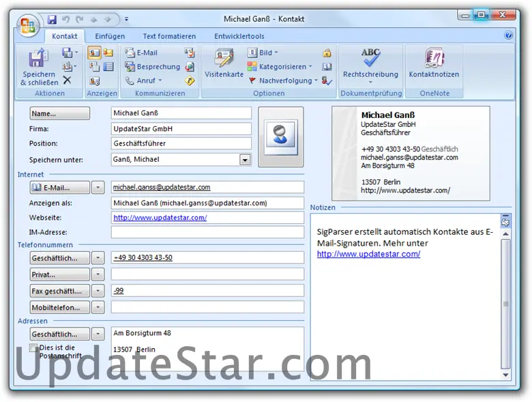Click the Position field with Geschäftsführer
The height and width of the screenshot is (402, 532).
(x=181, y=143)
